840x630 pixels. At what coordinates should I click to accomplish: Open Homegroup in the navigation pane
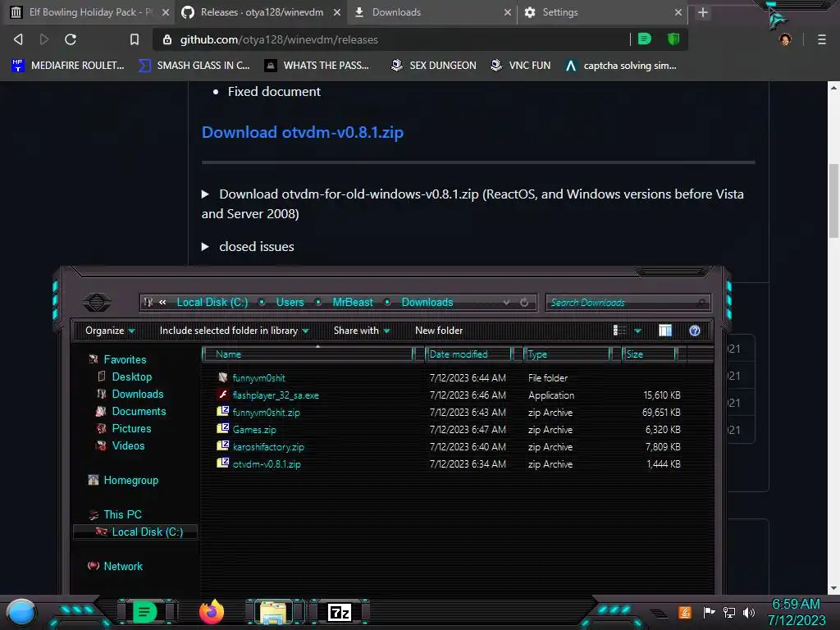(130, 480)
